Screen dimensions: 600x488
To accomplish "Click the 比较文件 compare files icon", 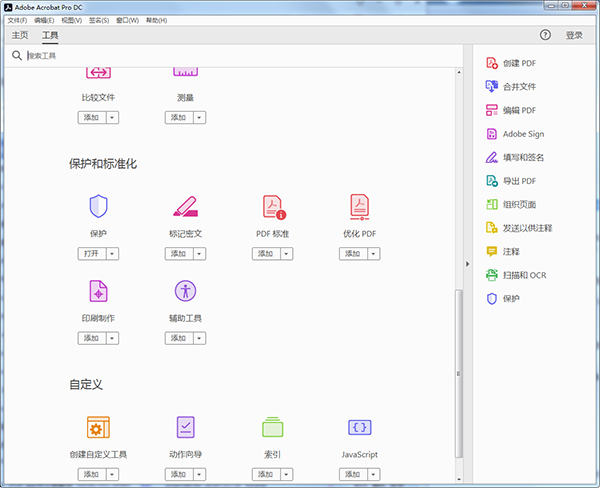I will coord(98,73).
